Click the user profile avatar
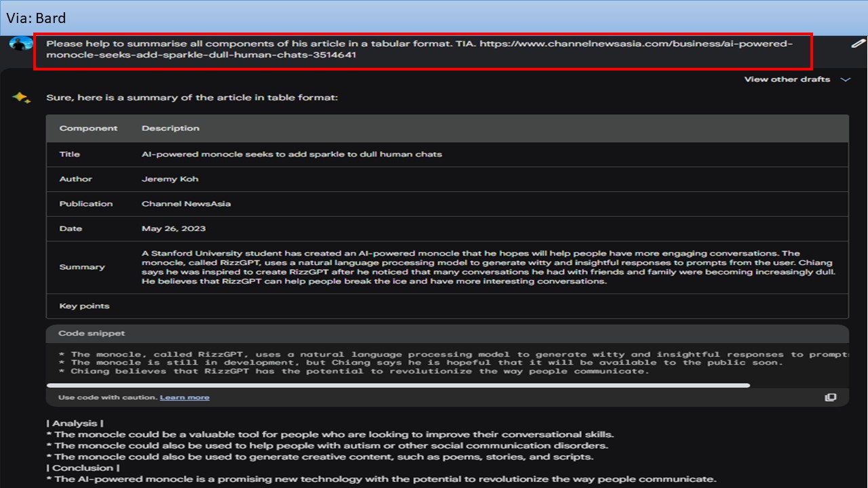This screenshot has height=488, width=868. pos(21,43)
